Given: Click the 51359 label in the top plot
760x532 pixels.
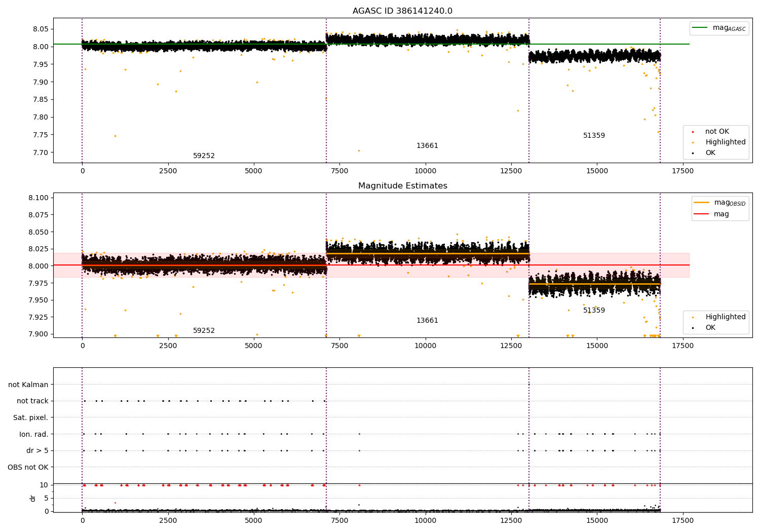Looking at the screenshot, I should pos(594,136).
